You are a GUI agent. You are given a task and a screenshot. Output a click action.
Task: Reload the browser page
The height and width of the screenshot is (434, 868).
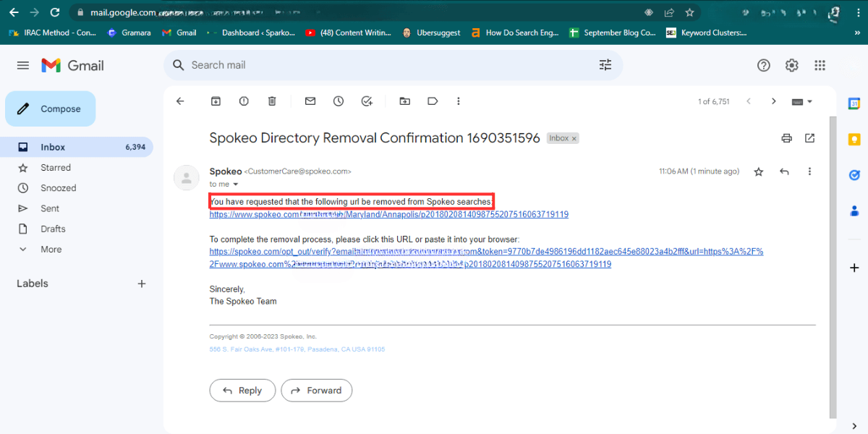55,12
